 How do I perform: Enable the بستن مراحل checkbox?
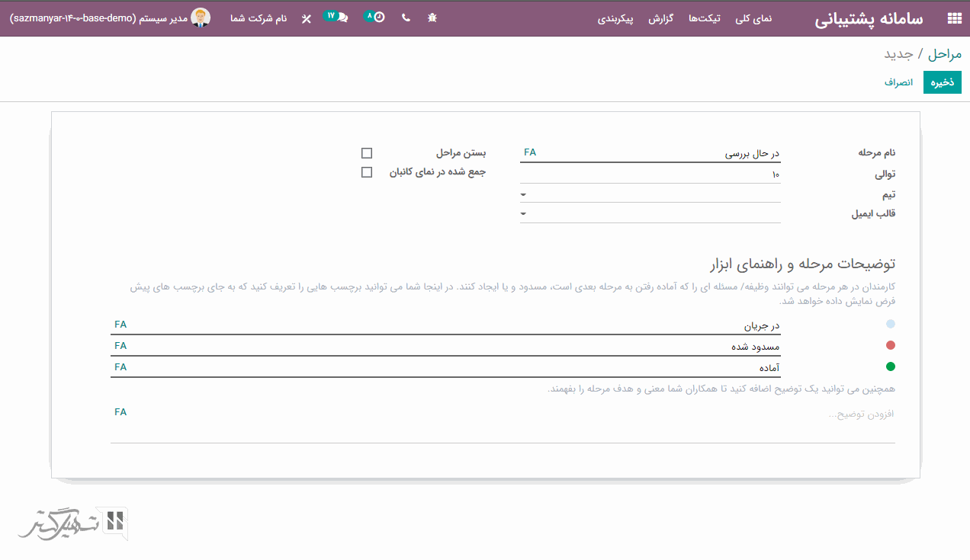pyautogui.click(x=367, y=153)
